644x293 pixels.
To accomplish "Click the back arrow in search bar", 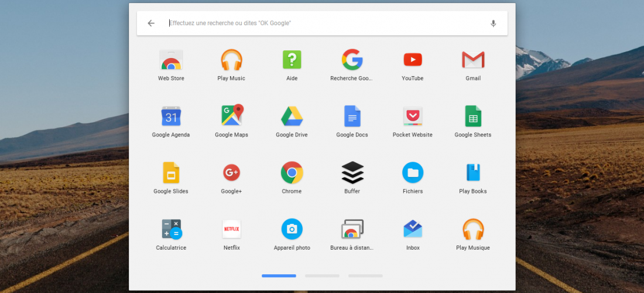I will (151, 23).
